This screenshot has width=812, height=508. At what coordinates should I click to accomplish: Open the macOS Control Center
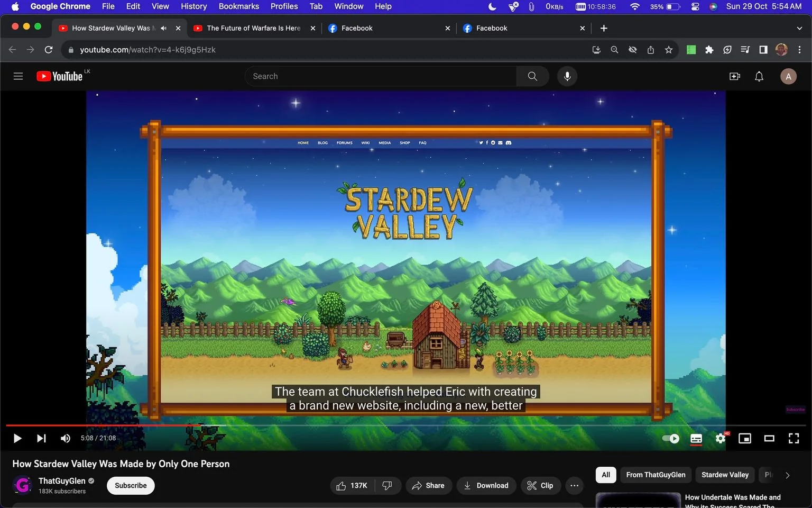[x=695, y=6]
